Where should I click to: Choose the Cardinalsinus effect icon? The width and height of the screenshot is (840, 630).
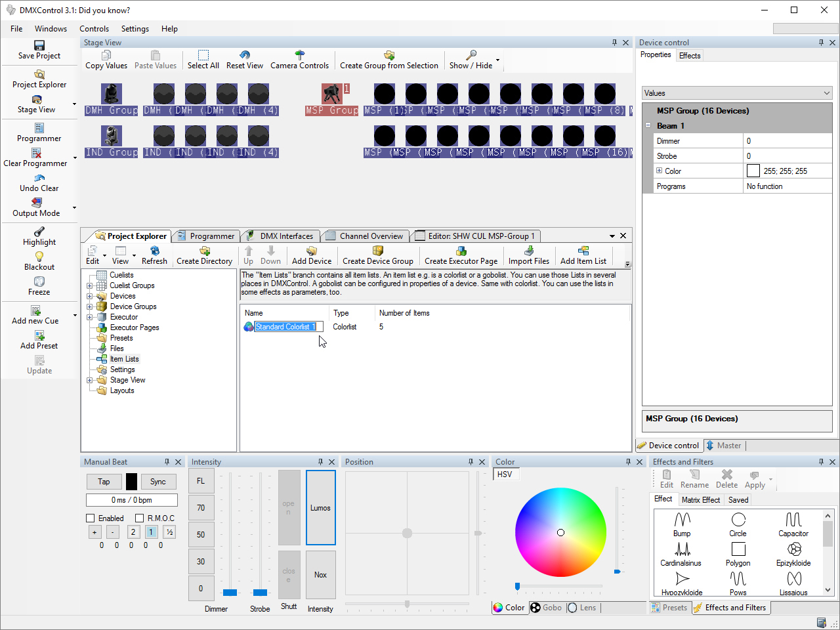point(682,549)
